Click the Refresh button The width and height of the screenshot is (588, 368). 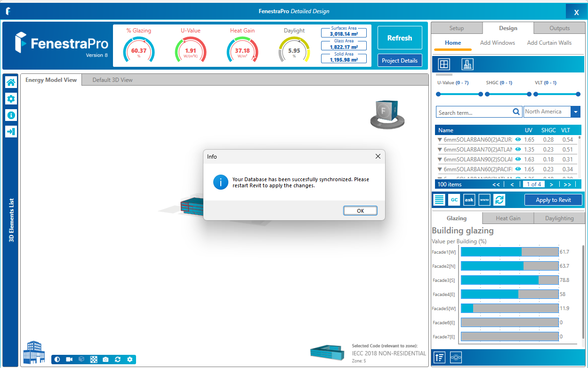[400, 38]
